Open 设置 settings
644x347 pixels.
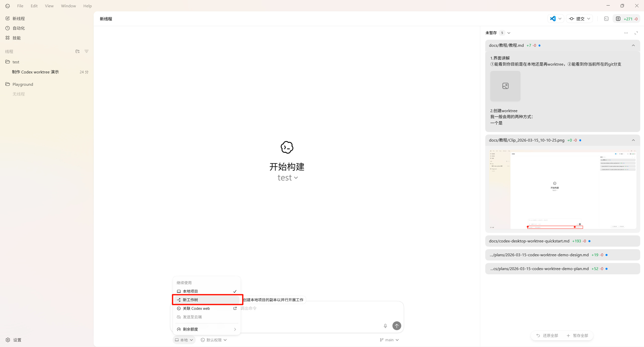click(x=14, y=340)
